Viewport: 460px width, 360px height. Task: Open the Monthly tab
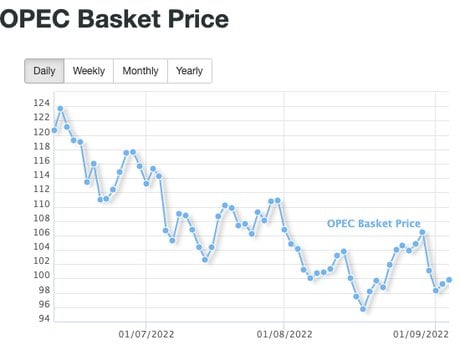(x=140, y=71)
